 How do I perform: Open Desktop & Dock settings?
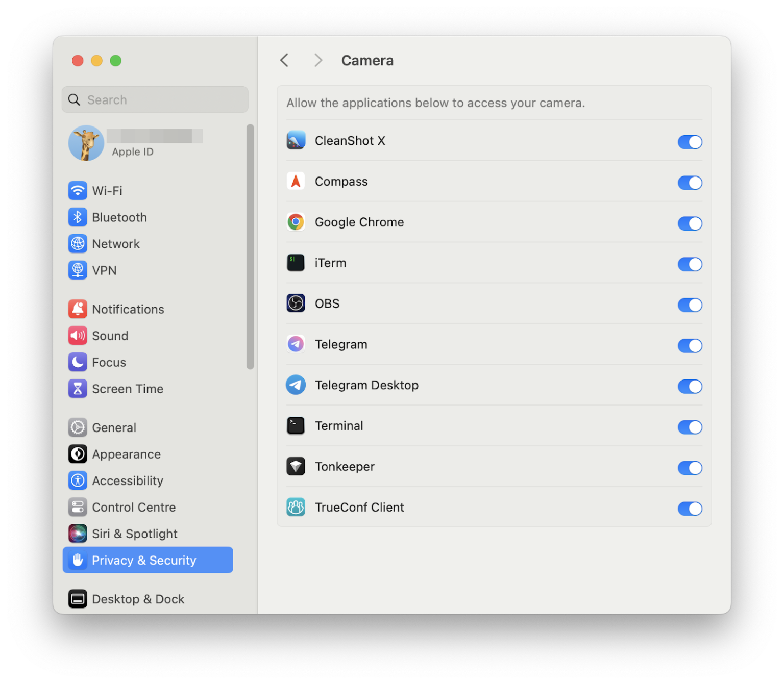coord(138,599)
